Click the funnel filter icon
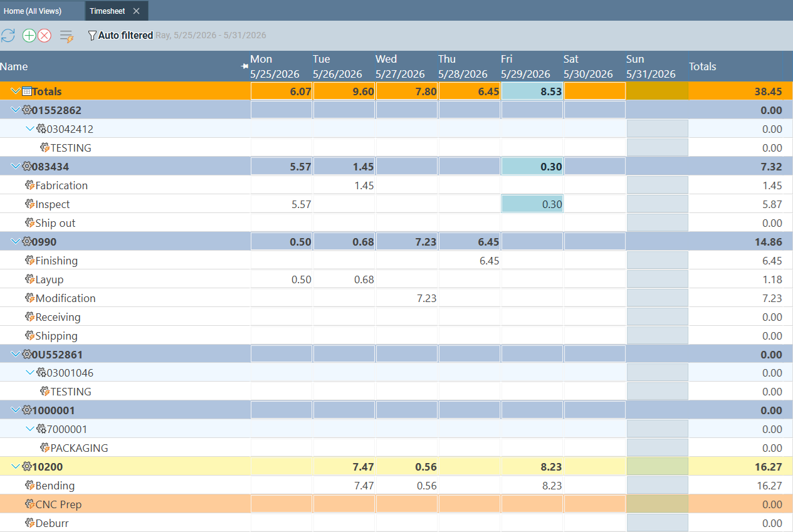793x532 pixels. (x=92, y=36)
